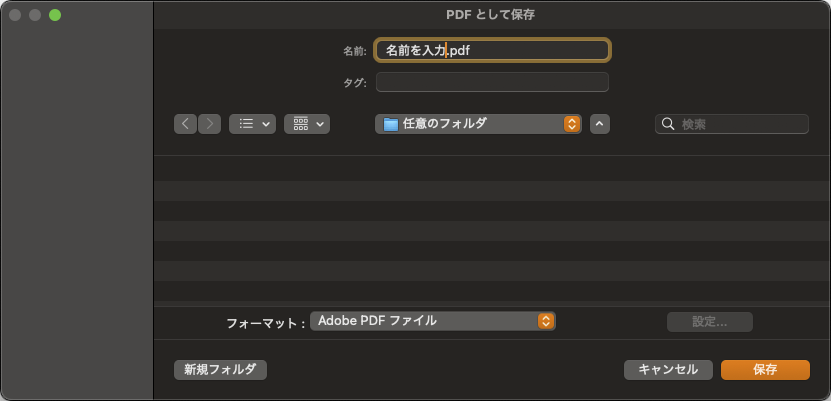Click the 保存 button
The image size is (831, 401).
pos(765,369)
